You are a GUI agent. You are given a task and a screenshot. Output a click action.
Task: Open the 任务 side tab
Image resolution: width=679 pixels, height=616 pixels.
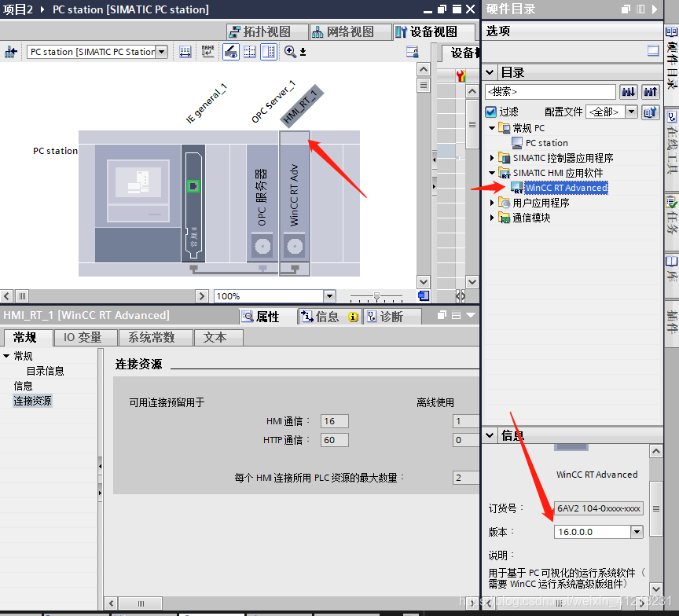(x=671, y=215)
